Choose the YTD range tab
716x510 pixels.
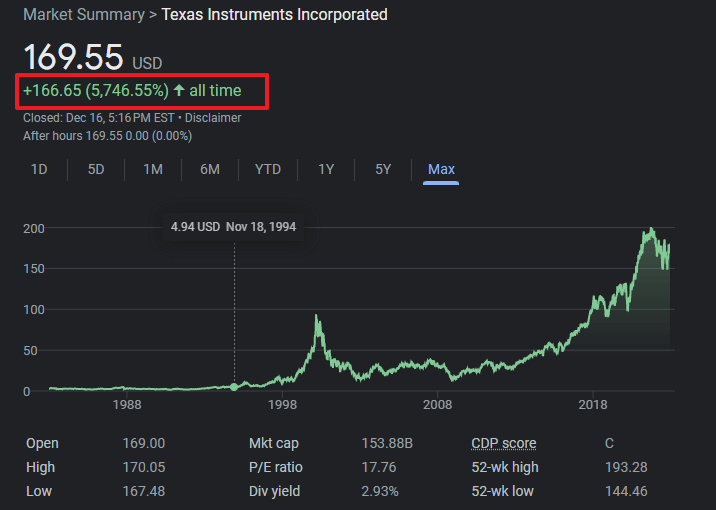[x=268, y=169]
